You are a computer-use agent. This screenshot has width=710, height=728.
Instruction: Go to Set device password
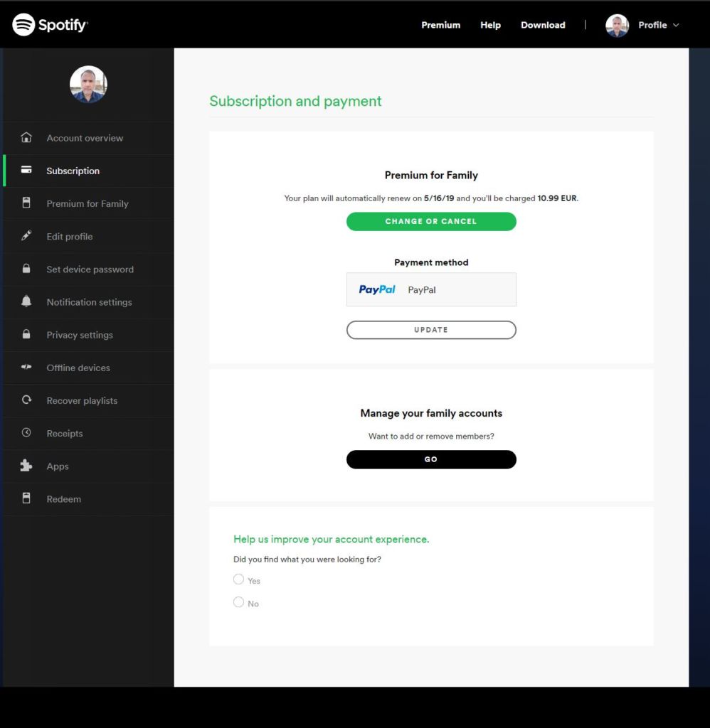tap(88, 269)
